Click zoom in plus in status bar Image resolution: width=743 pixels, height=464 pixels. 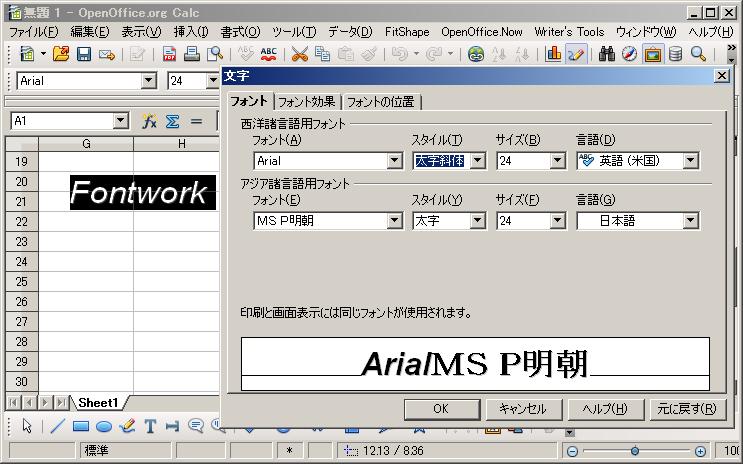(x=700, y=451)
